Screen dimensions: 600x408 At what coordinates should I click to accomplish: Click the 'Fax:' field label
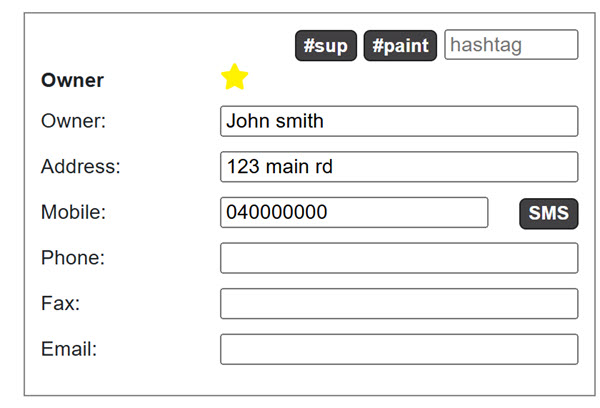click(x=60, y=304)
